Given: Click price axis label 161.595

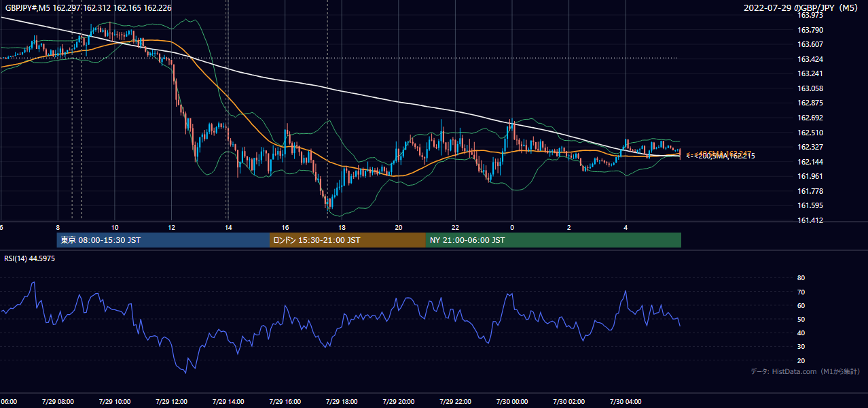Looking at the screenshot, I should 810,205.
